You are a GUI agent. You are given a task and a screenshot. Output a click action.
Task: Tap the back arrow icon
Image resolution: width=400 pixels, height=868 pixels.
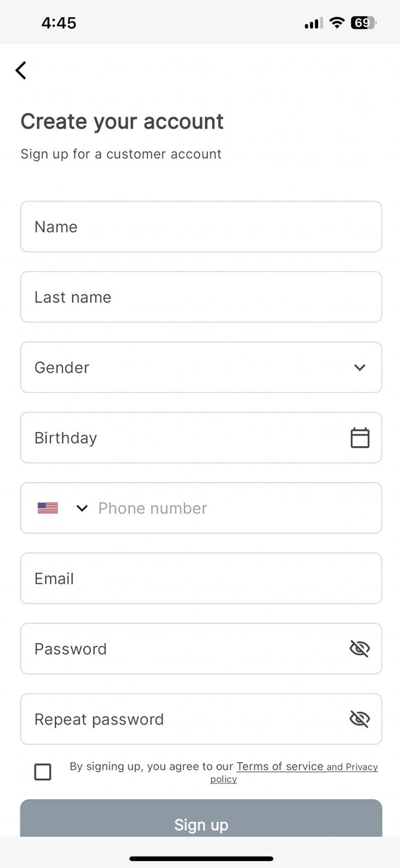pyautogui.click(x=21, y=71)
